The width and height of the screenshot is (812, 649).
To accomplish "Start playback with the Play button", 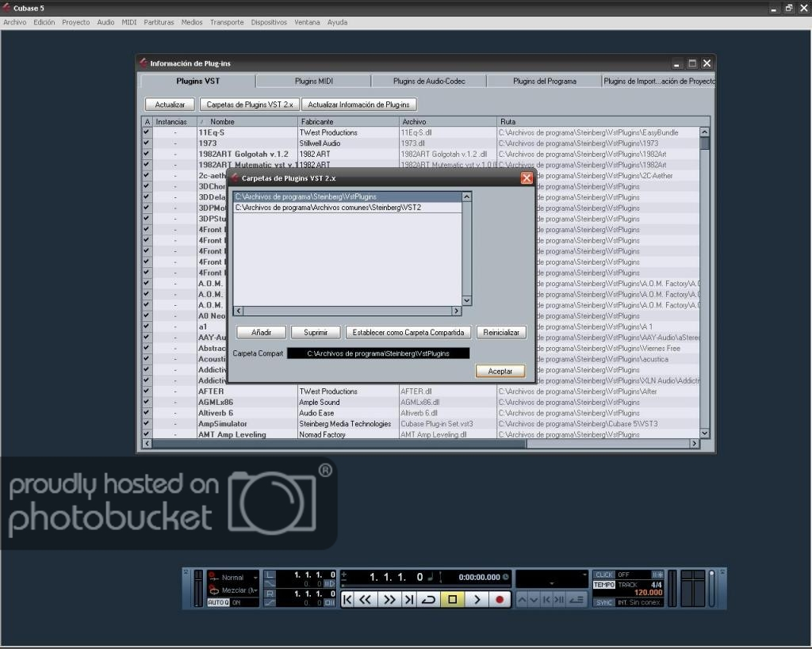I will click(x=477, y=599).
